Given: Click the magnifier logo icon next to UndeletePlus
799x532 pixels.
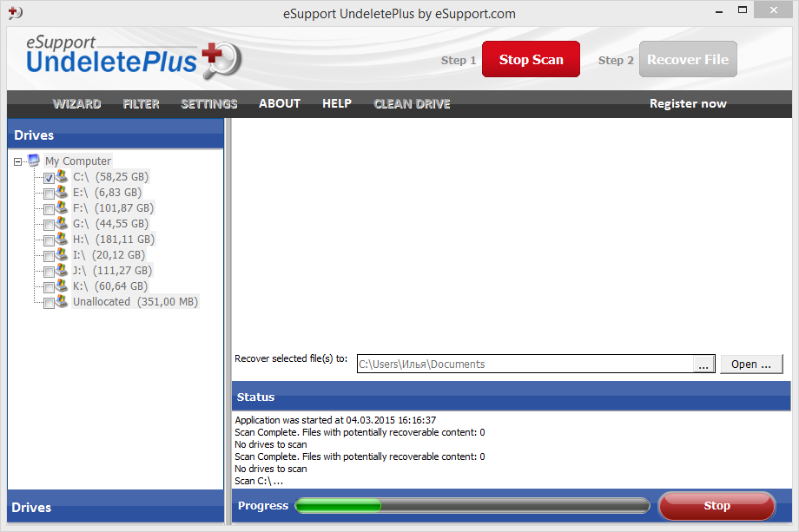Looking at the screenshot, I should (222, 60).
